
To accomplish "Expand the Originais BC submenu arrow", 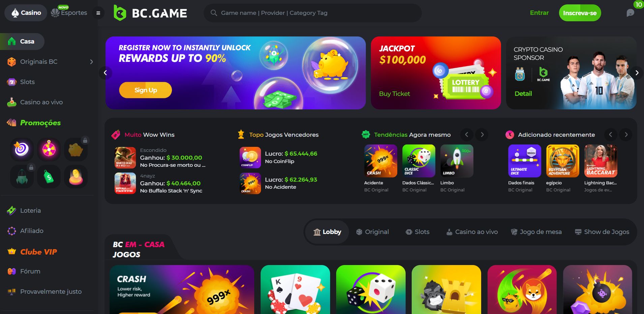I will 91,62.
